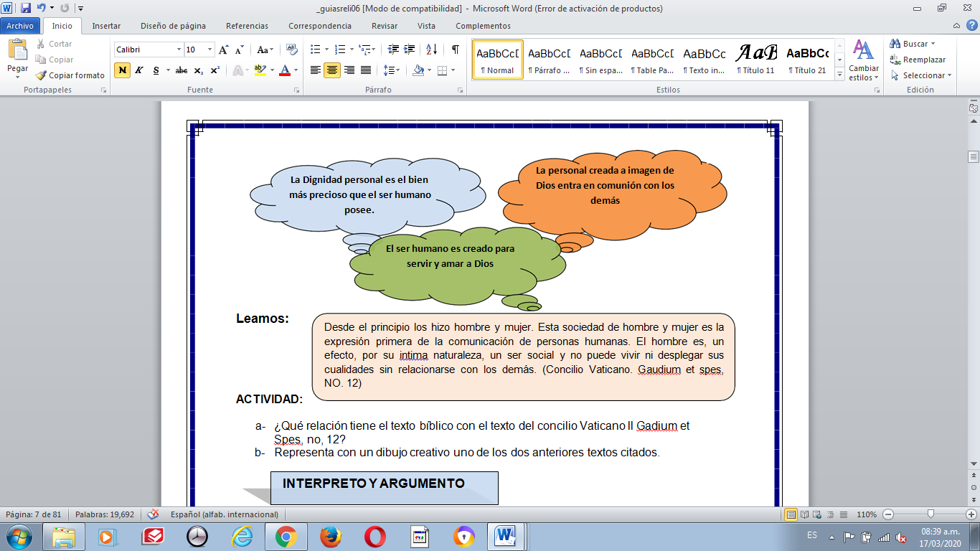Switch to Insertar tab

[106, 26]
